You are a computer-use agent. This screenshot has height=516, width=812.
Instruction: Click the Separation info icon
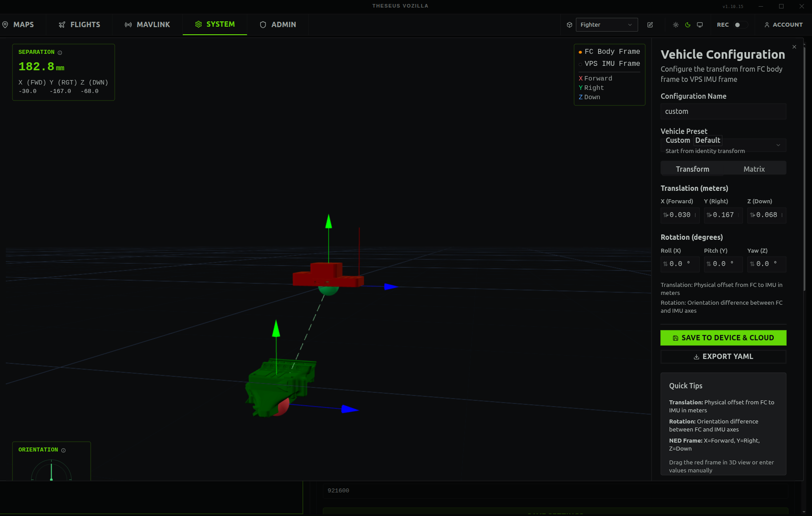(x=60, y=52)
